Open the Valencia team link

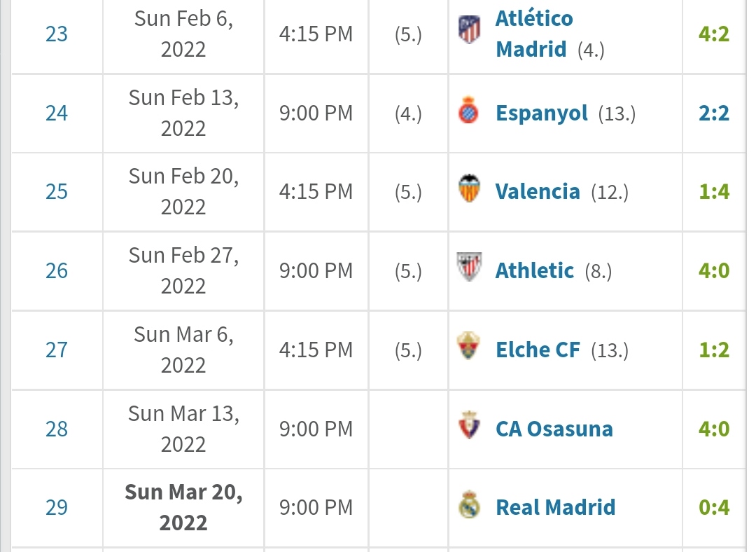pyautogui.click(x=537, y=191)
